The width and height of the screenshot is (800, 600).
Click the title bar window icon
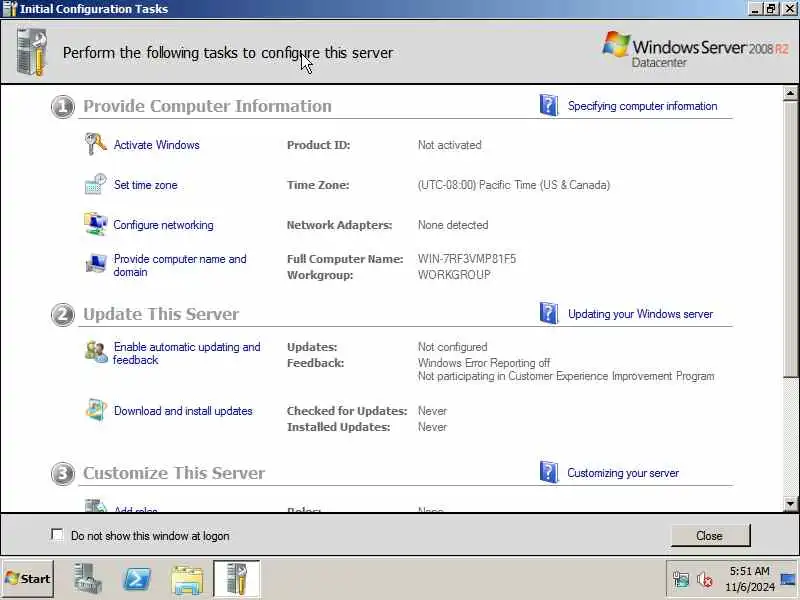coord(9,9)
